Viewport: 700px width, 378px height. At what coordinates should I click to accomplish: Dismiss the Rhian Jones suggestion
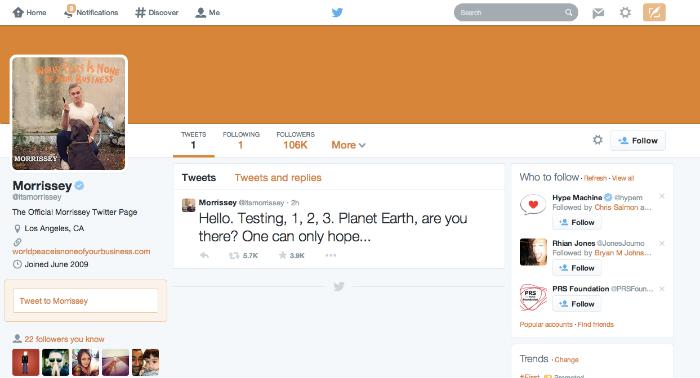(662, 243)
